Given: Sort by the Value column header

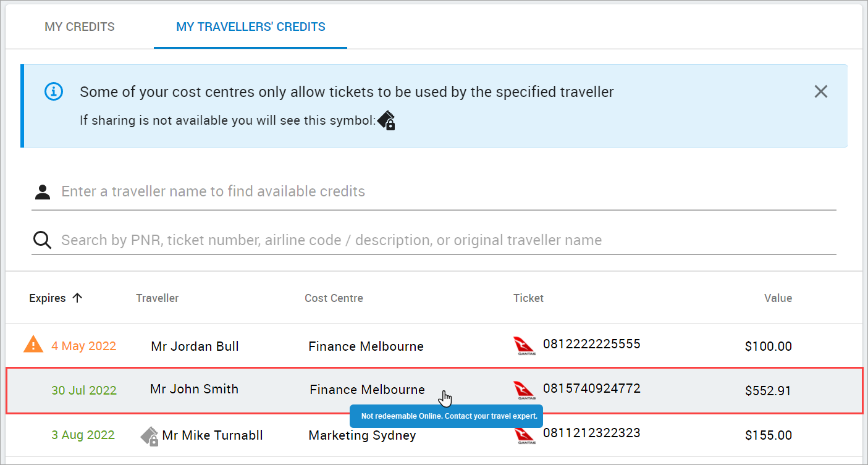Looking at the screenshot, I should tap(777, 298).
